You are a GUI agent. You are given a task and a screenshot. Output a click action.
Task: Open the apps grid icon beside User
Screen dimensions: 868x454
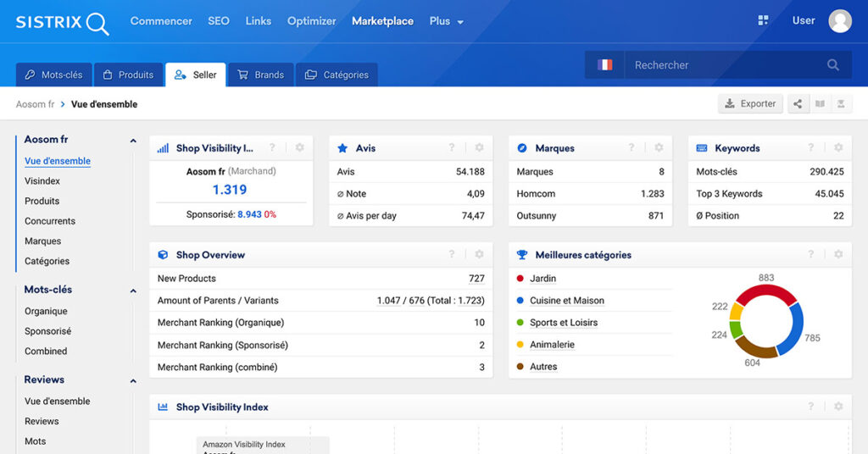point(763,20)
